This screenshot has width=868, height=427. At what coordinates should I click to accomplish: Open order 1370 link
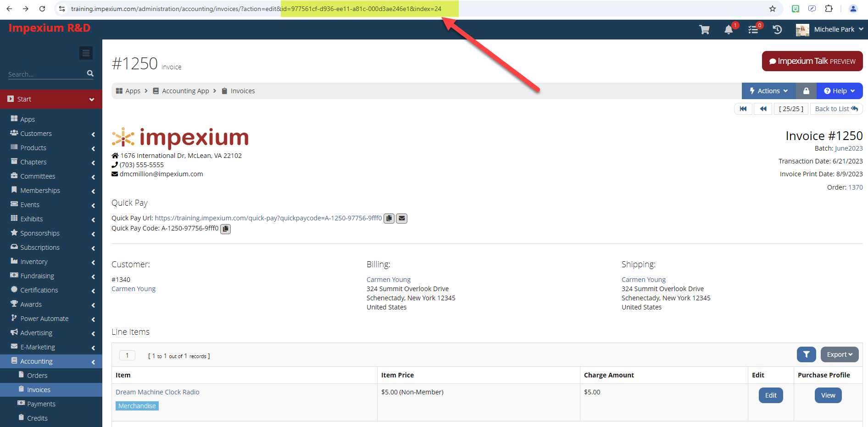[856, 187]
